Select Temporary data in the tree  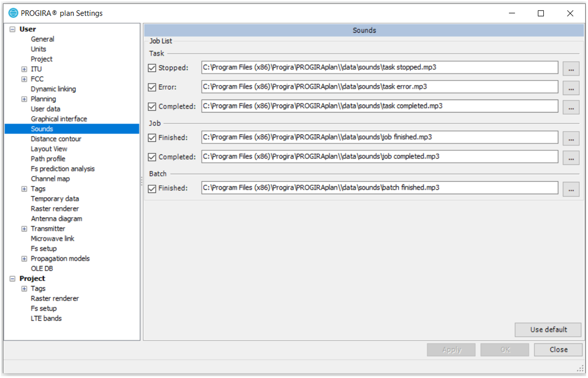(x=55, y=199)
